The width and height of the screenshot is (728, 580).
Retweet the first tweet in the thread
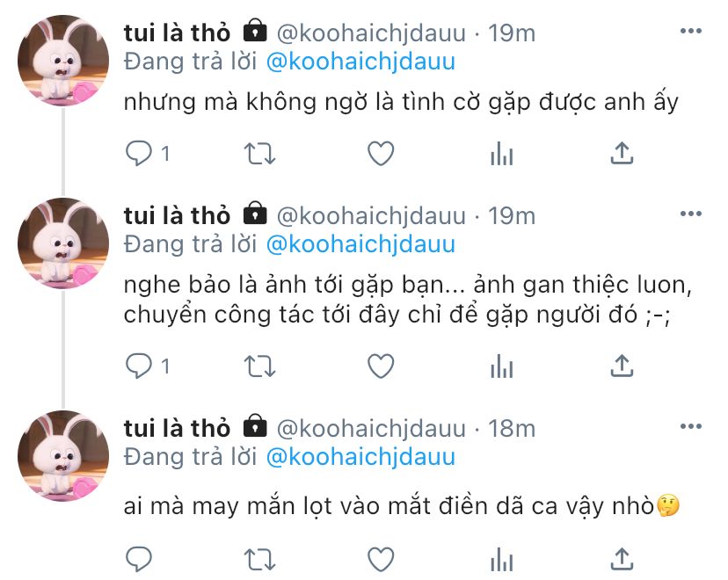pyautogui.click(x=260, y=154)
